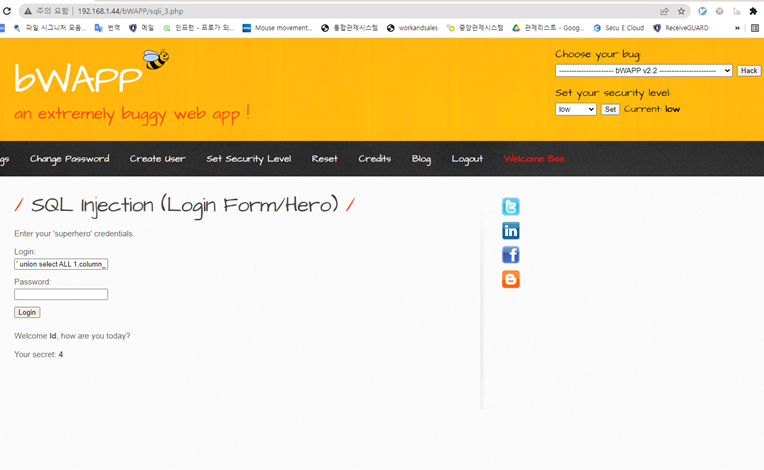
Task: Click the share page icon in address bar
Action: [664, 11]
